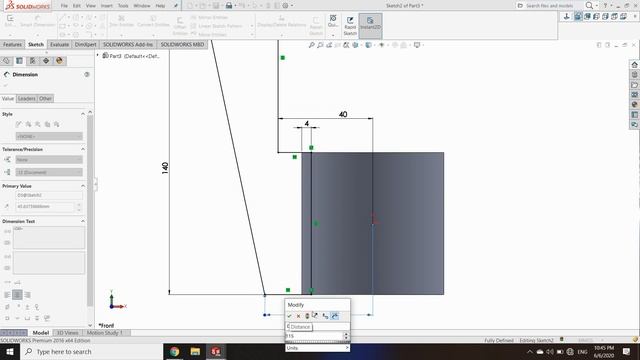
Task: Collapse the Dimension Text section
Action: pos(83,221)
